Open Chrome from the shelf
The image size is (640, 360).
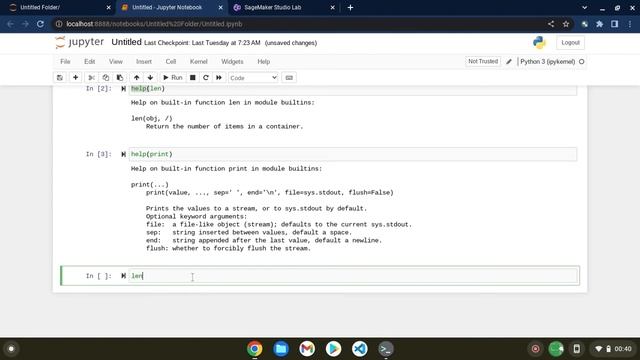point(254,349)
